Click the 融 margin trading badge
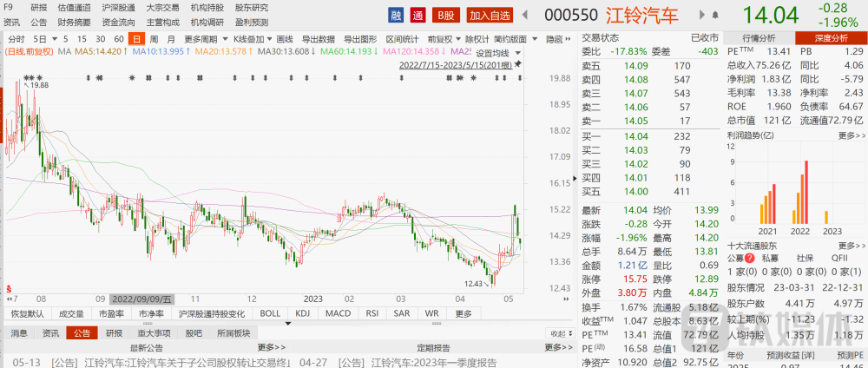Viewport: 868px width, 368px height. [396, 16]
